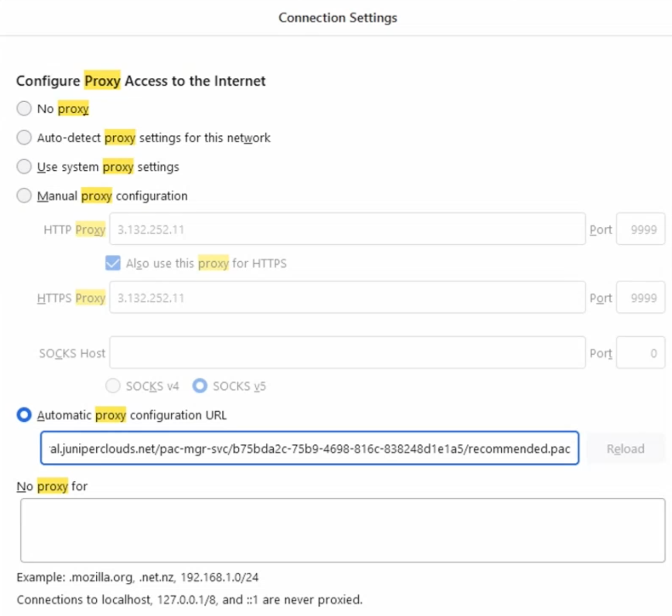Click the SOCKS Host input field
Screen dimensions: 672x616
click(347, 353)
